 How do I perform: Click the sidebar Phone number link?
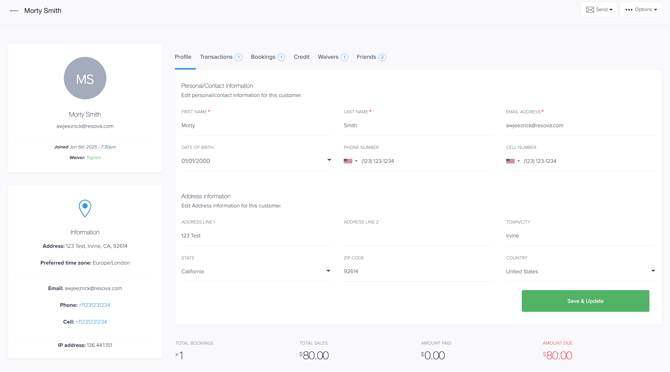pos(94,305)
